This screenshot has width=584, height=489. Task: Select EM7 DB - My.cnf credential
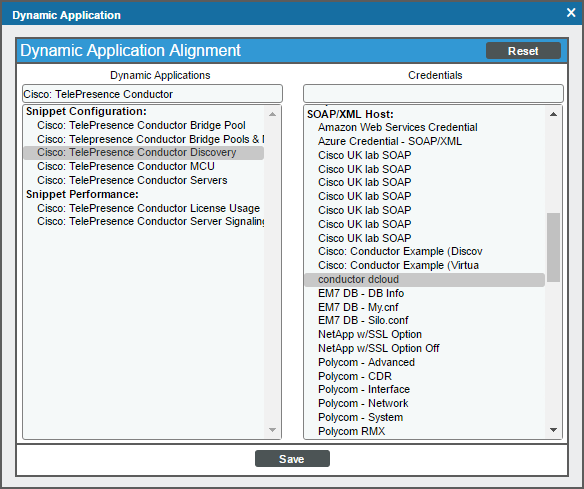[425, 307]
